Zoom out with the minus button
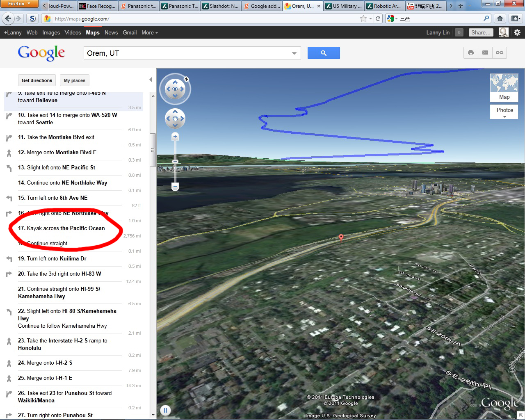The height and width of the screenshot is (420, 525). tap(175, 187)
